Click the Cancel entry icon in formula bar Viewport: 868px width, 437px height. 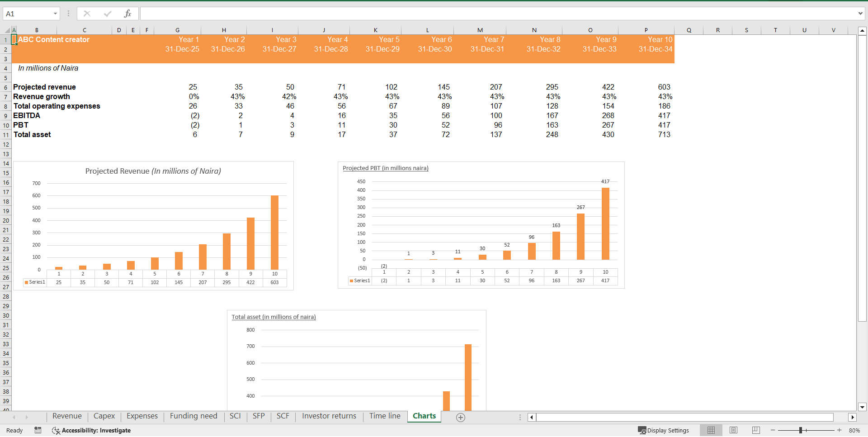point(87,14)
